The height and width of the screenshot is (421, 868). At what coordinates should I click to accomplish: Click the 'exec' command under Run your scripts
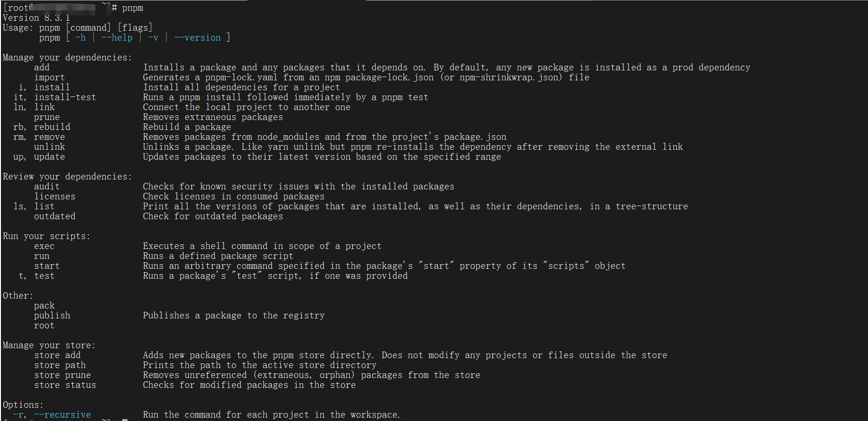[44, 246]
